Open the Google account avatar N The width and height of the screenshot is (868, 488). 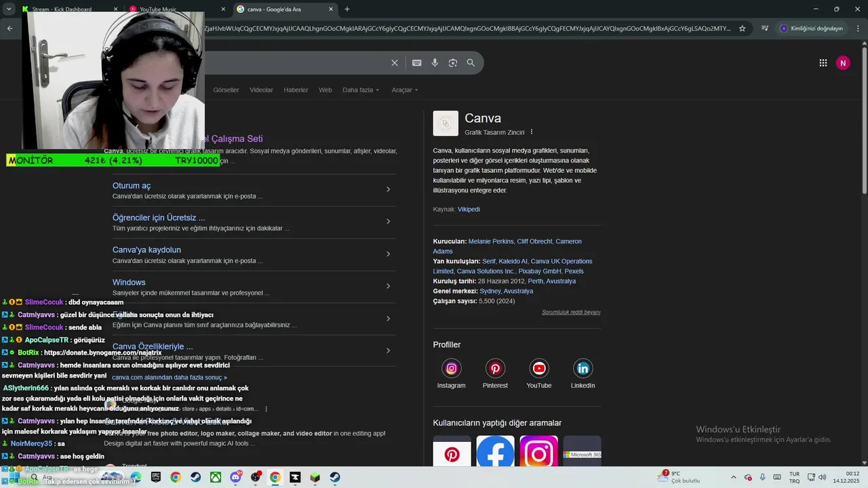coord(843,63)
